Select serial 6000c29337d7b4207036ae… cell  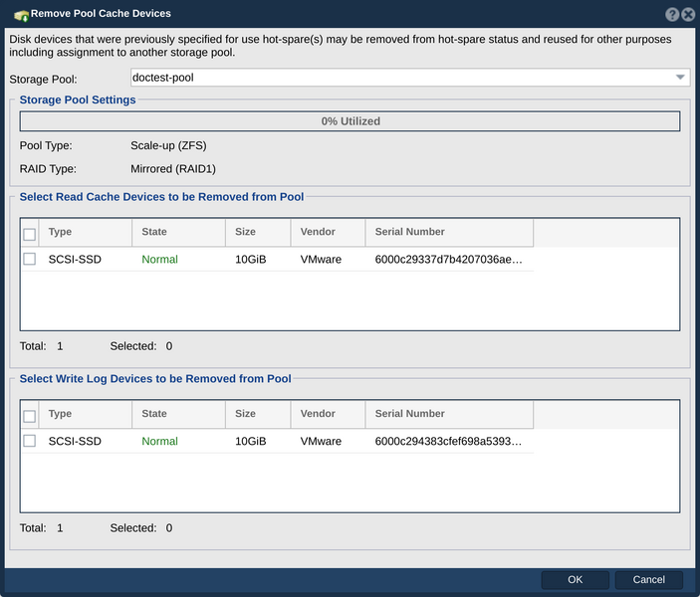[x=448, y=260]
